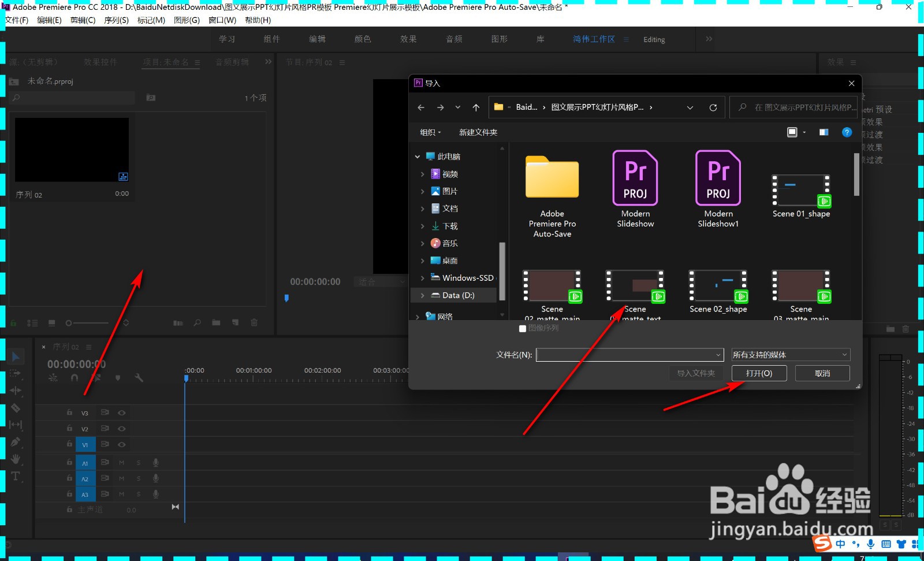Screen dimensions: 924x561
Task: Select the Hand tool
Action: (16, 459)
